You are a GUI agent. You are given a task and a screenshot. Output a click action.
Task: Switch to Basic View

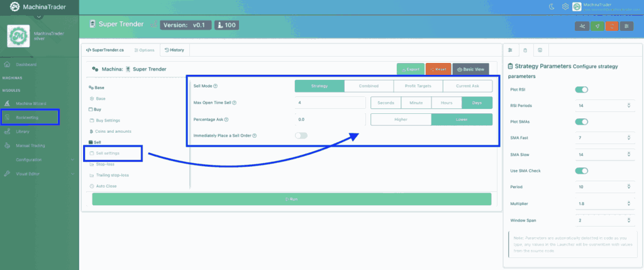470,69
